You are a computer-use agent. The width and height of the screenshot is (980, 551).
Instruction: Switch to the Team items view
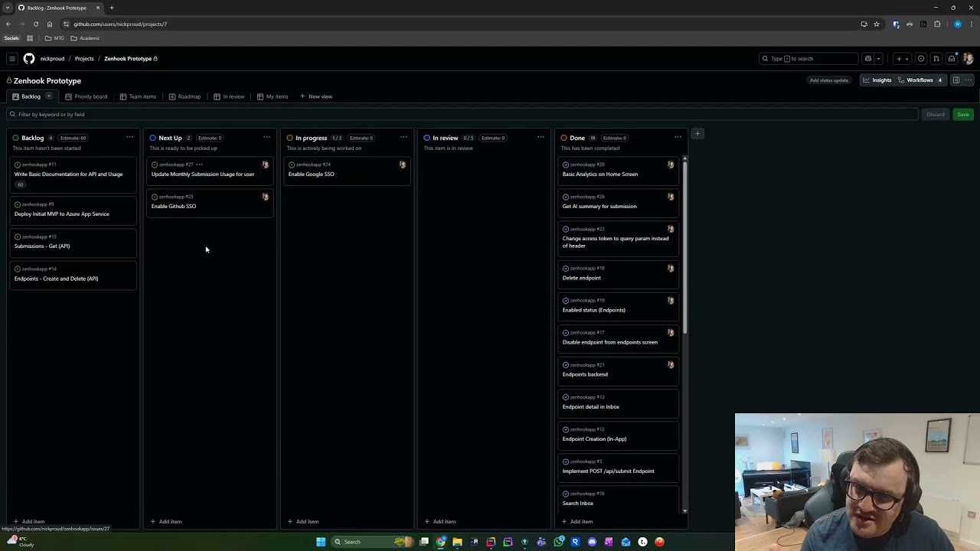pyautogui.click(x=138, y=96)
